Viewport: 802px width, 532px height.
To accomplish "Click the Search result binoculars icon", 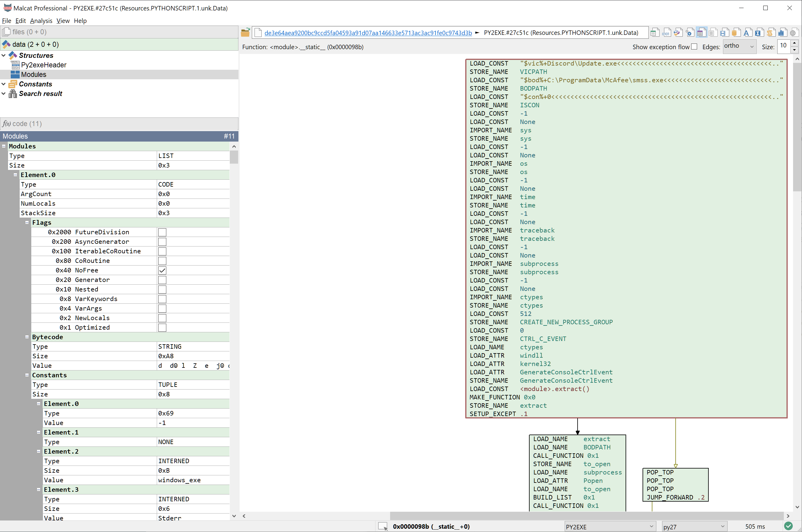I will point(13,93).
